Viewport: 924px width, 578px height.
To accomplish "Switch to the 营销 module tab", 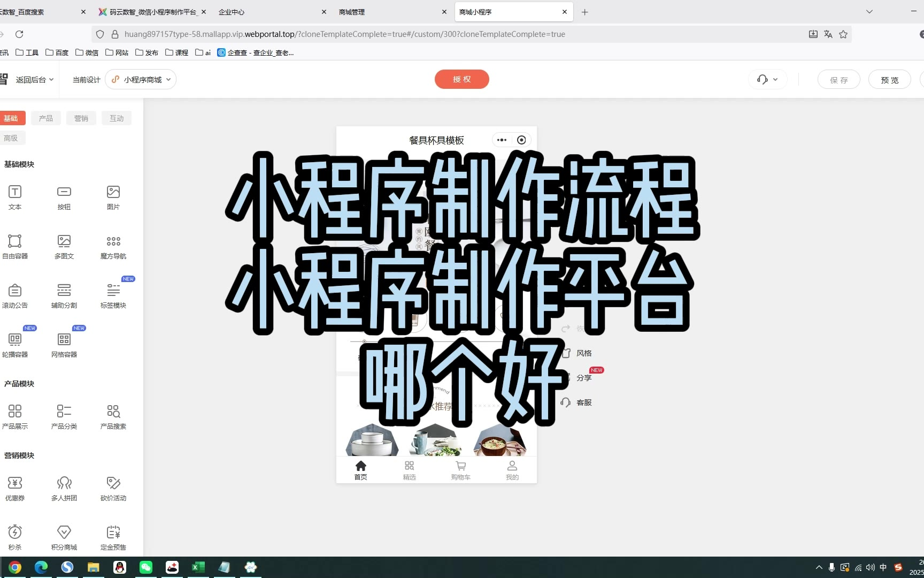I will click(81, 118).
